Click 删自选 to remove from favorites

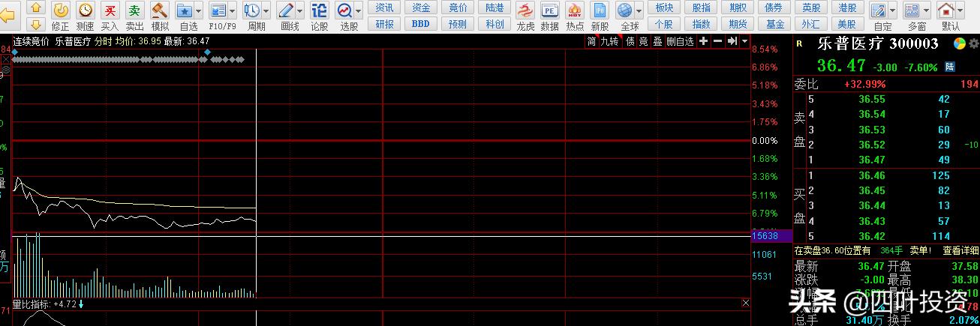(680, 41)
